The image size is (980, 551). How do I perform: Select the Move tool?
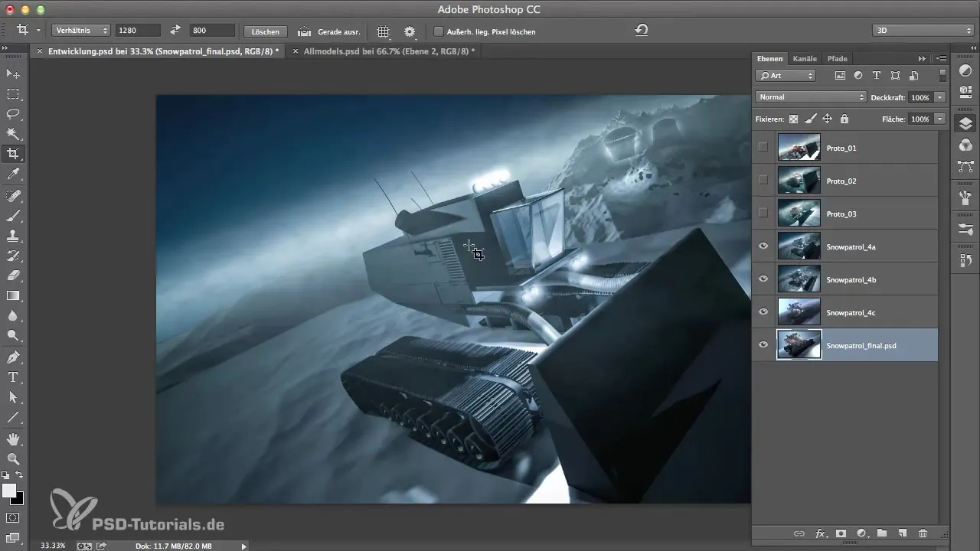pos(13,74)
